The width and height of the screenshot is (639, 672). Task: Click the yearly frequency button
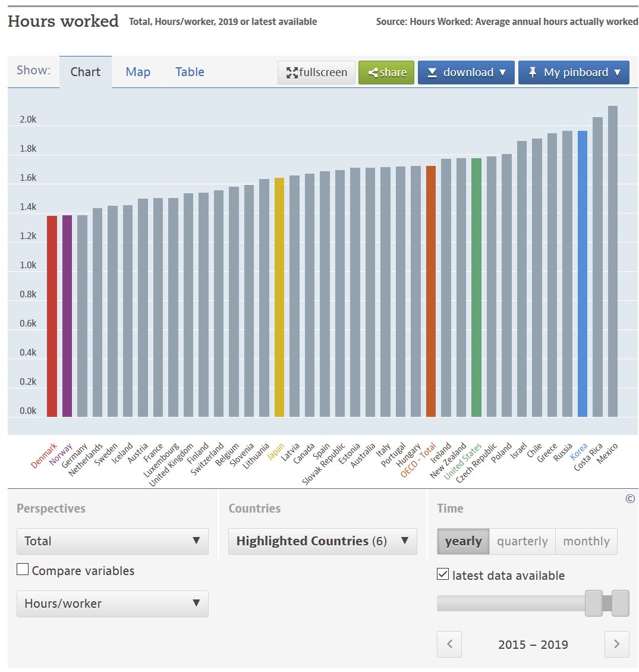(463, 541)
